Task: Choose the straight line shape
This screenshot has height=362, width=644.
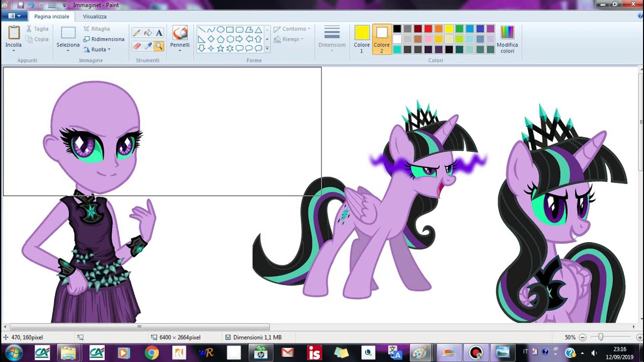Action: [201, 30]
